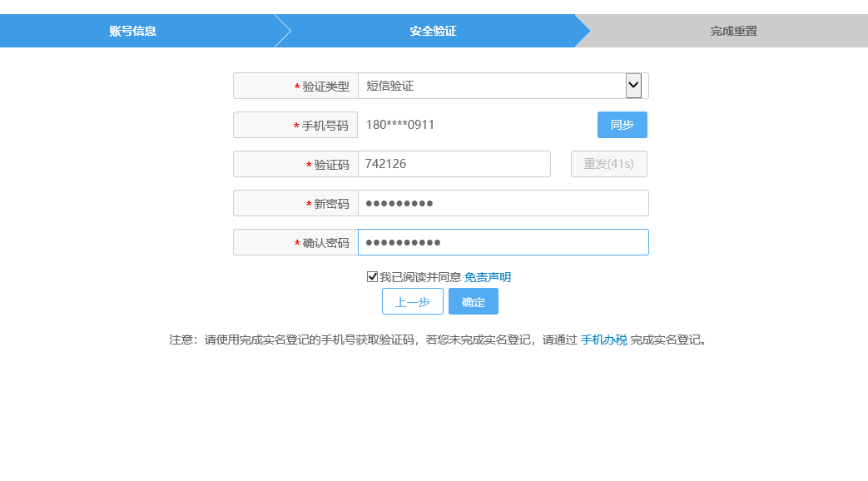Uncheck the 我已阅读并同意 agreement checkbox
The height and width of the screenshot is (481, 868).
coord(372,277)
